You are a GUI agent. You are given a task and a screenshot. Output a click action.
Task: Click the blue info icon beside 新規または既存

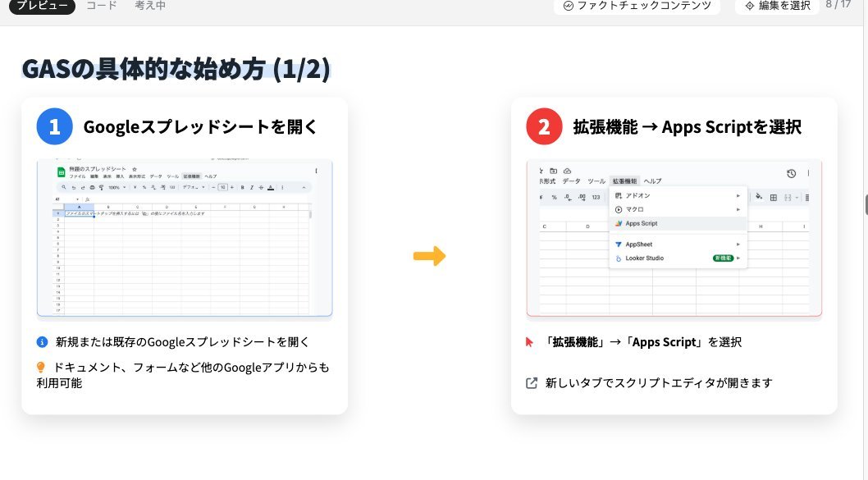42,342
